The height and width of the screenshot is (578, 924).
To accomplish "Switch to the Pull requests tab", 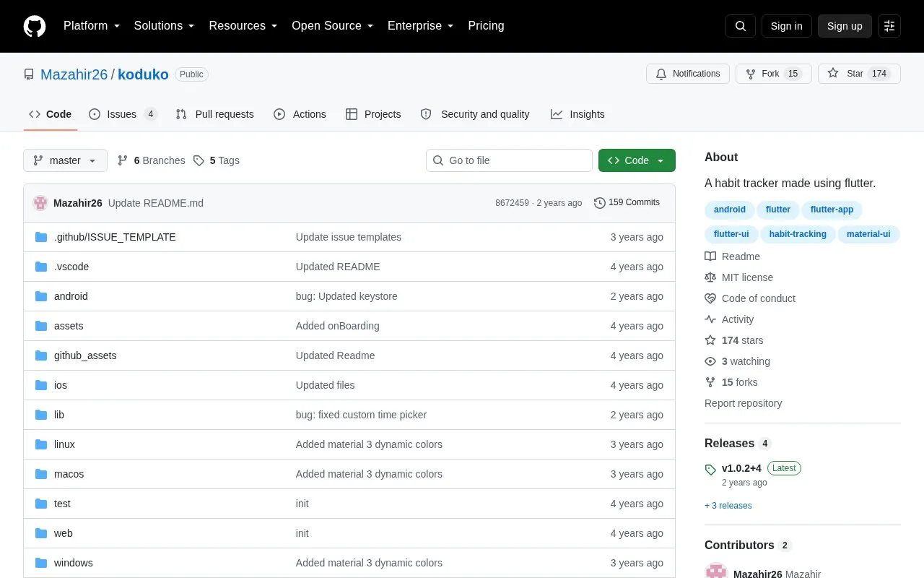I will pyautogui.click(x=214, y=114).
